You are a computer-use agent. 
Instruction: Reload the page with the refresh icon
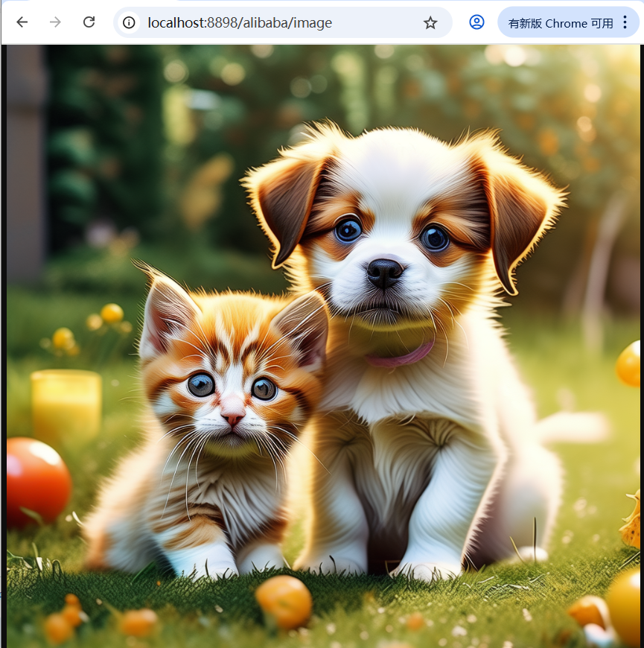click(89, 22)
